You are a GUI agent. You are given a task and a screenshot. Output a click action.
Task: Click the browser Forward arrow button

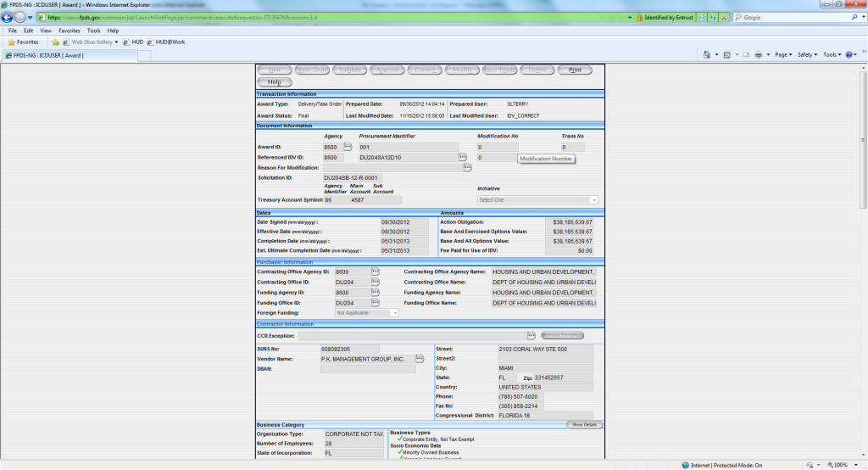(20, 17)
